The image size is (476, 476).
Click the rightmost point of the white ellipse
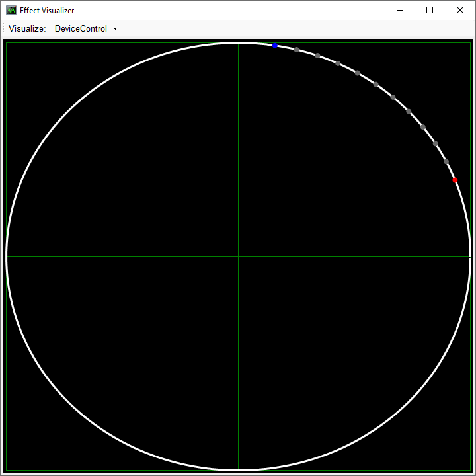tap(469, 256)
